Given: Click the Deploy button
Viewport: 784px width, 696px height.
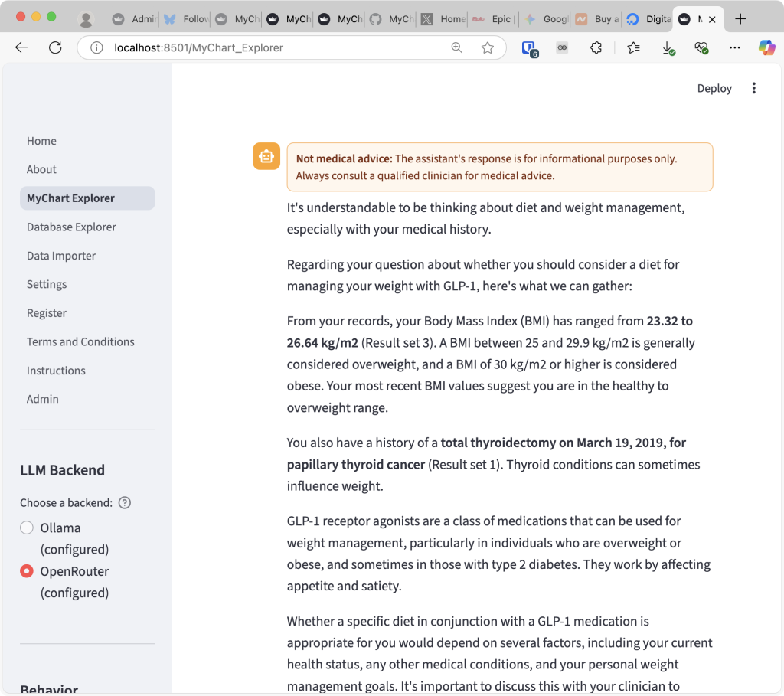Looking at the screenshot, I should coord(714,88).
